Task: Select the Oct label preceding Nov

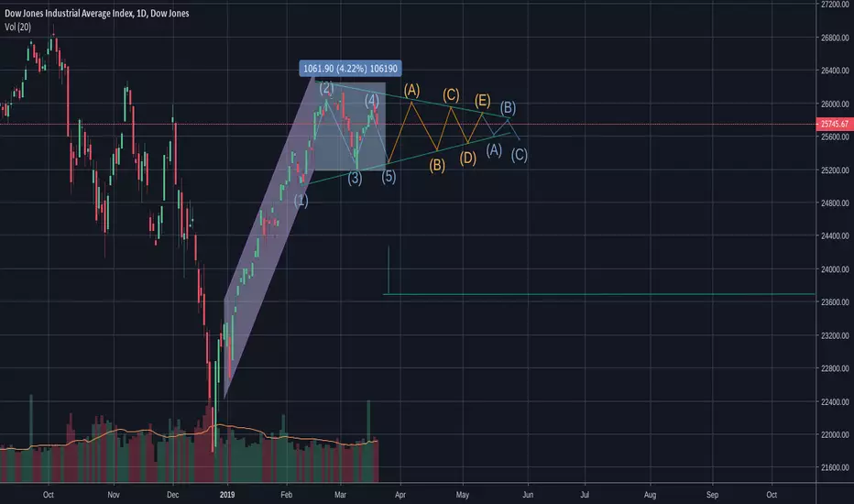Action: click(49, 495)
